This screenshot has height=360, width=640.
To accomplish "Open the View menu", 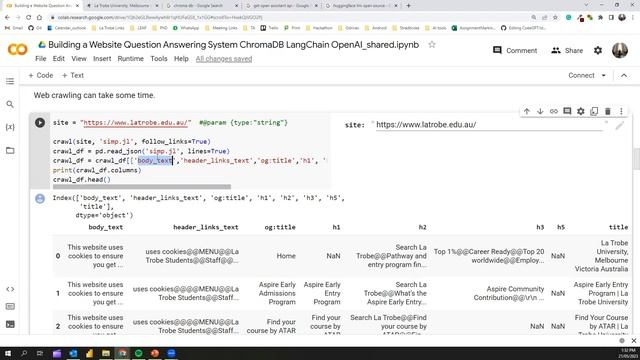I will (79, 59).
